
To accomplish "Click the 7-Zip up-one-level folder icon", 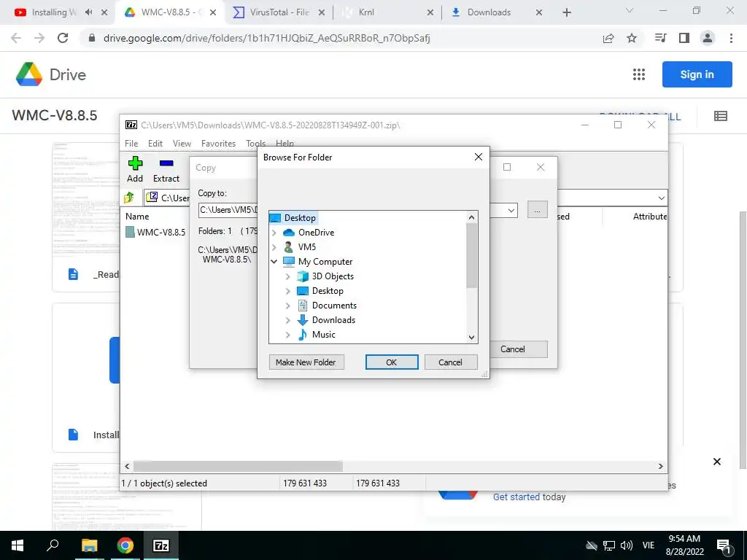I will click(x=129, y=198).
